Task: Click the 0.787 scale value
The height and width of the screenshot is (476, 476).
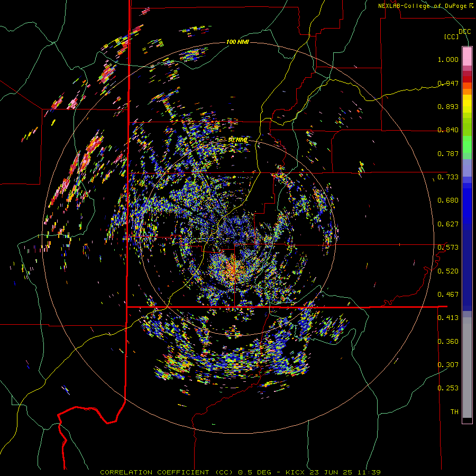Action: [x=448, y=153]
